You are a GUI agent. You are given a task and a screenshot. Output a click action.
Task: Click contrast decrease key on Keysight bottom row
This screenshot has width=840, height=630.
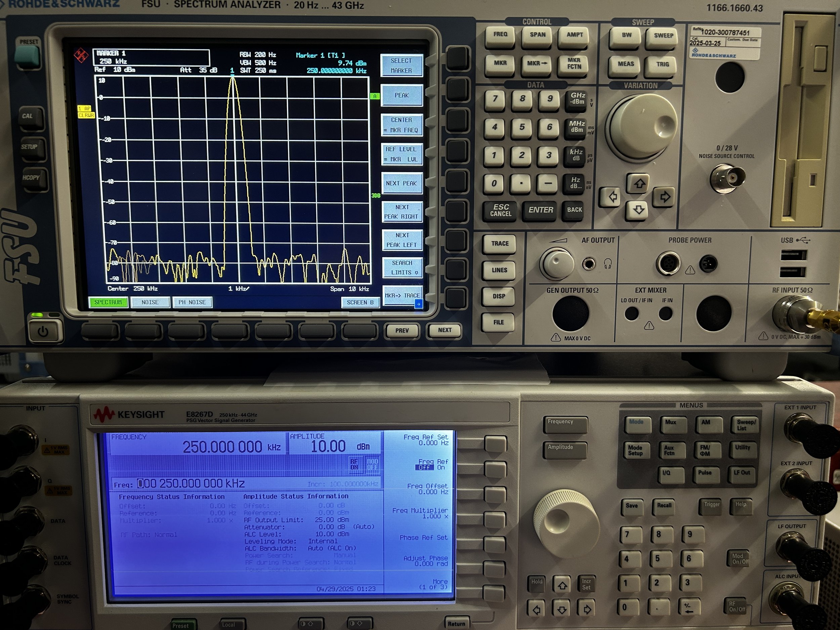360,623
